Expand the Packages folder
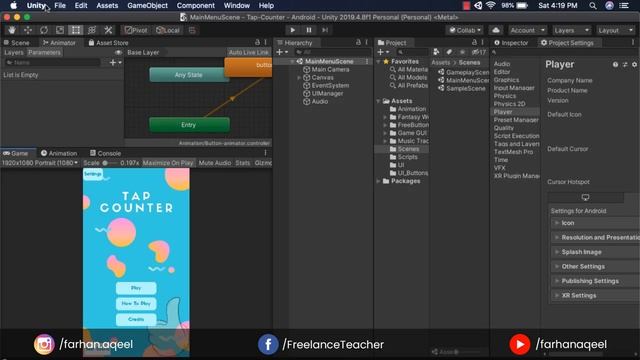The height and width of the screenshot is (360, 640). (x=378, y=181)
